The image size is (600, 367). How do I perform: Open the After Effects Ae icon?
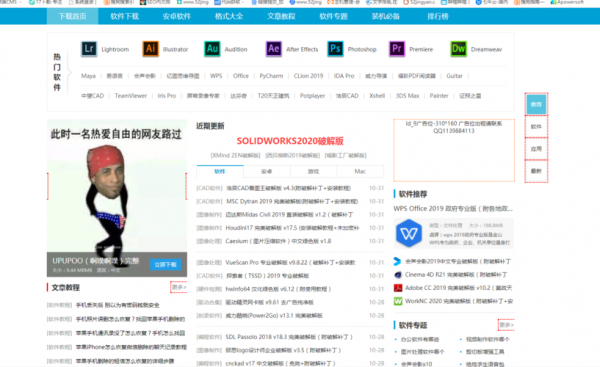click(274, 49)
